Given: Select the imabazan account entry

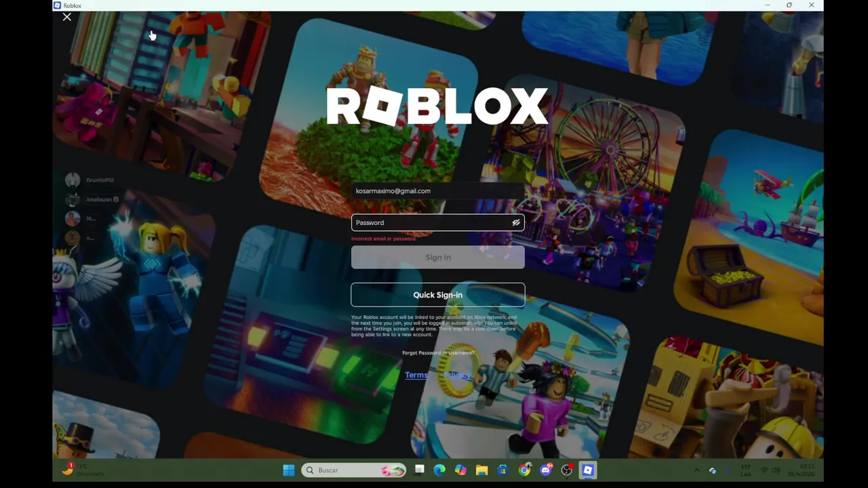Looking at the screenshot, I should [92, 199].
